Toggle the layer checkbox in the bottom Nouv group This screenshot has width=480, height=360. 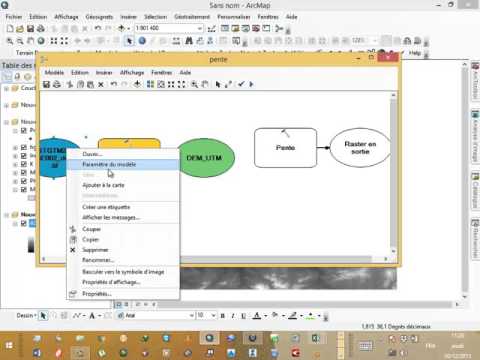tap(24, 223)
